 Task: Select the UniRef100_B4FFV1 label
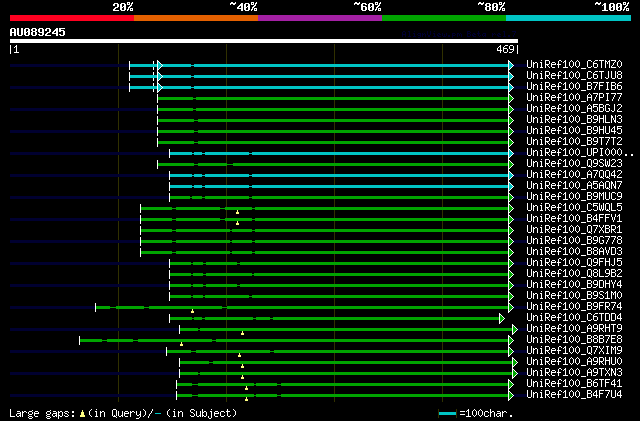574,219
